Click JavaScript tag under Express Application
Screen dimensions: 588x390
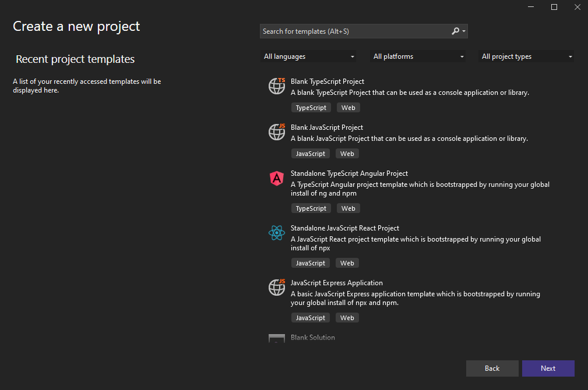click(x=311, y=318)
